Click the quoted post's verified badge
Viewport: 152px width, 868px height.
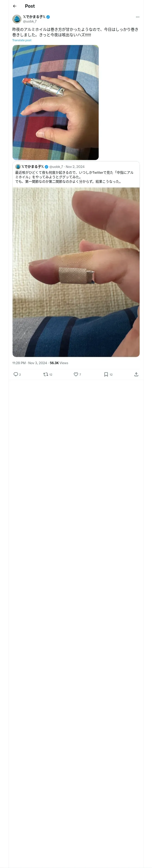click(x=47, y=167)
